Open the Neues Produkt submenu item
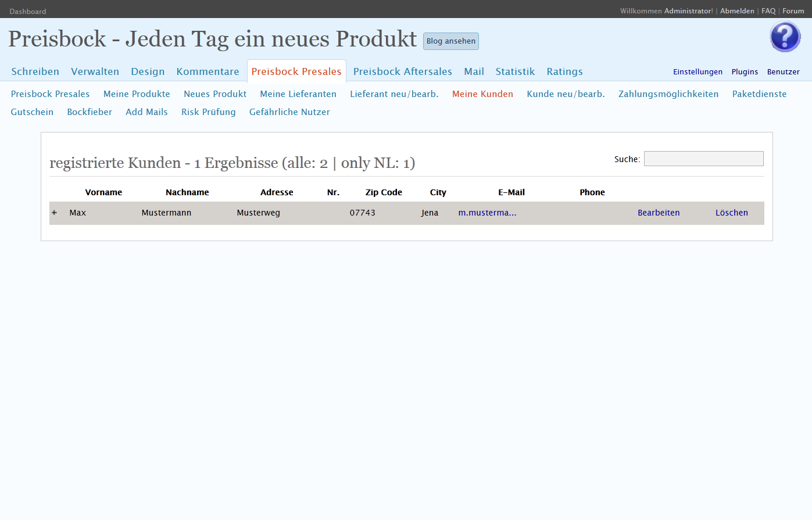This screenshot has width=812, height=520. [215, 94]
